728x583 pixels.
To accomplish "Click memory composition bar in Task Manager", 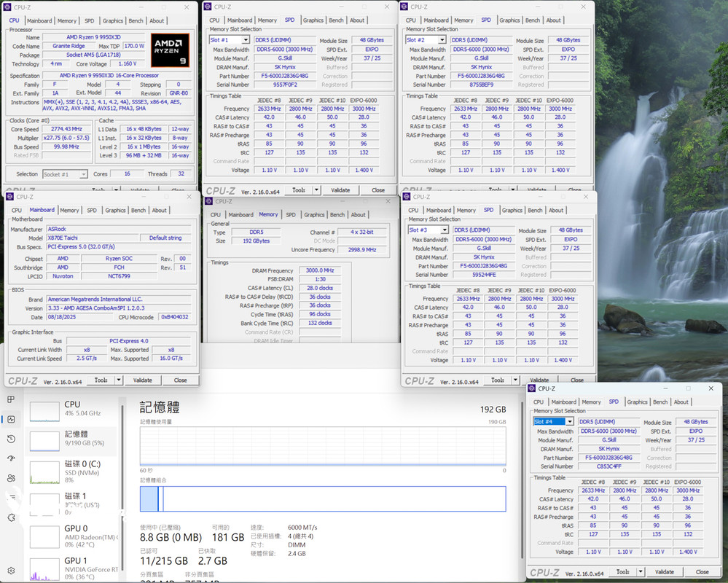I will (323, 499).
